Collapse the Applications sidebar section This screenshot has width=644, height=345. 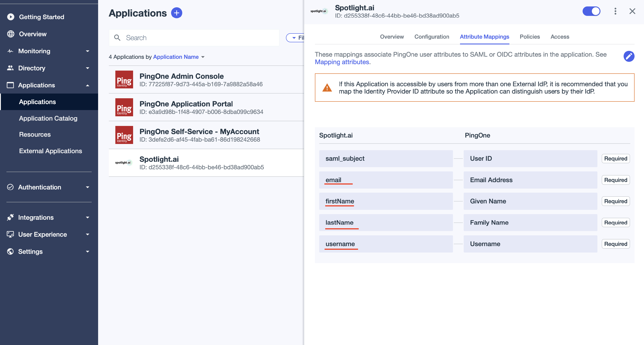[x=87, y=85]
